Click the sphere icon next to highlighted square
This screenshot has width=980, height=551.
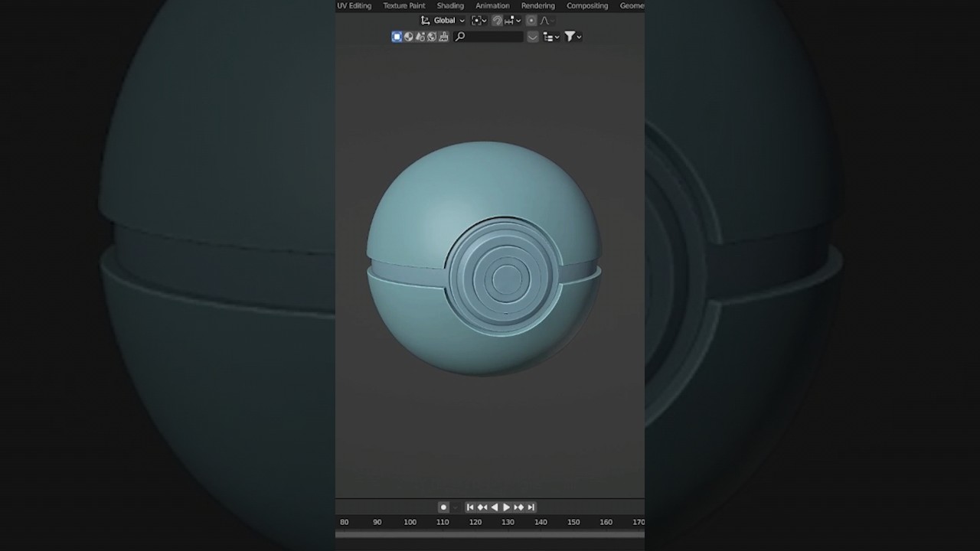click(408, 37)
